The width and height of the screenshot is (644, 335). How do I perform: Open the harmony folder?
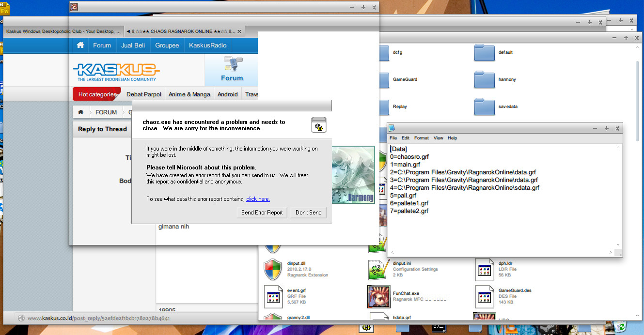[x=485, y=79]
